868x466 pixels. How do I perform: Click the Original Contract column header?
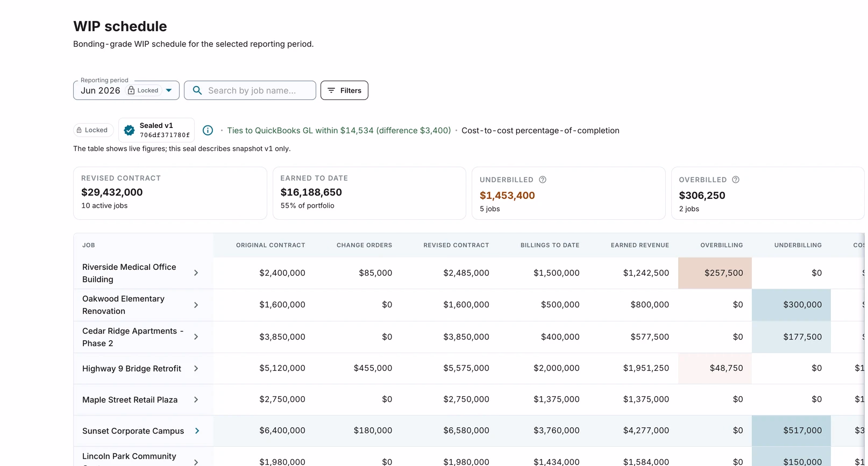coord(271,245)
